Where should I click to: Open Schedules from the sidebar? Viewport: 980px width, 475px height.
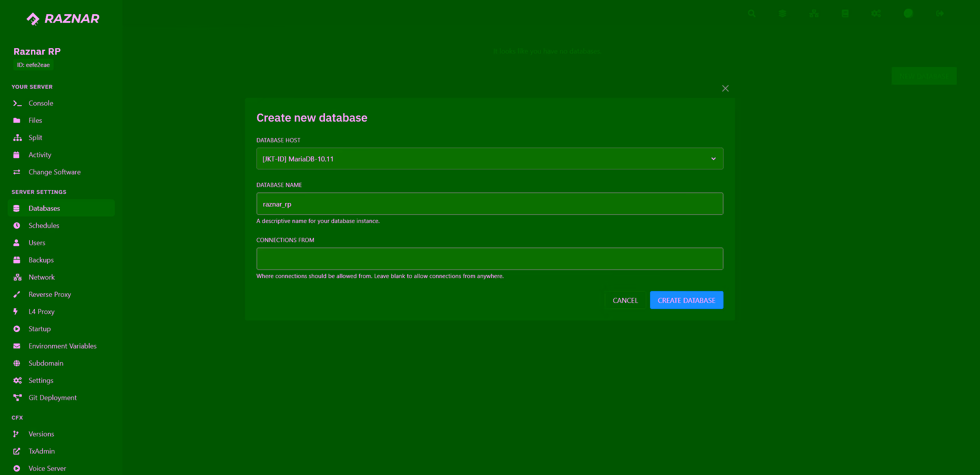tap(61, 226)
